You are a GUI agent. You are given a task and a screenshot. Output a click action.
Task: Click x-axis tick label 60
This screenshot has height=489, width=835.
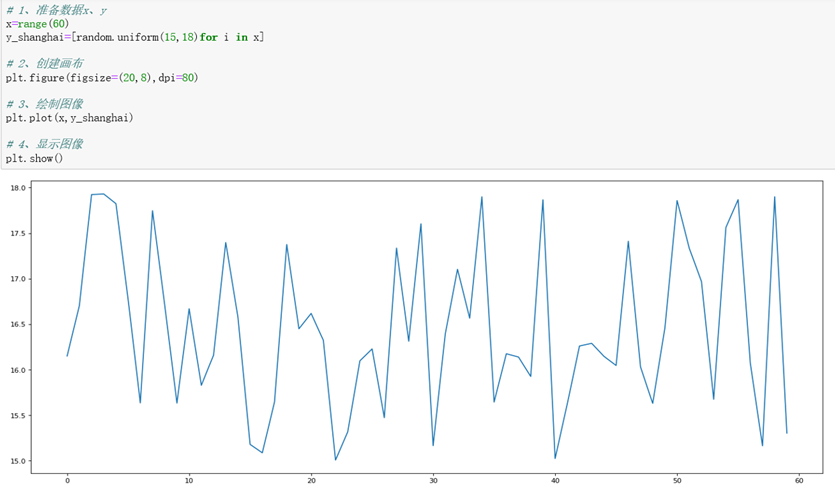(x=799, y=480)
